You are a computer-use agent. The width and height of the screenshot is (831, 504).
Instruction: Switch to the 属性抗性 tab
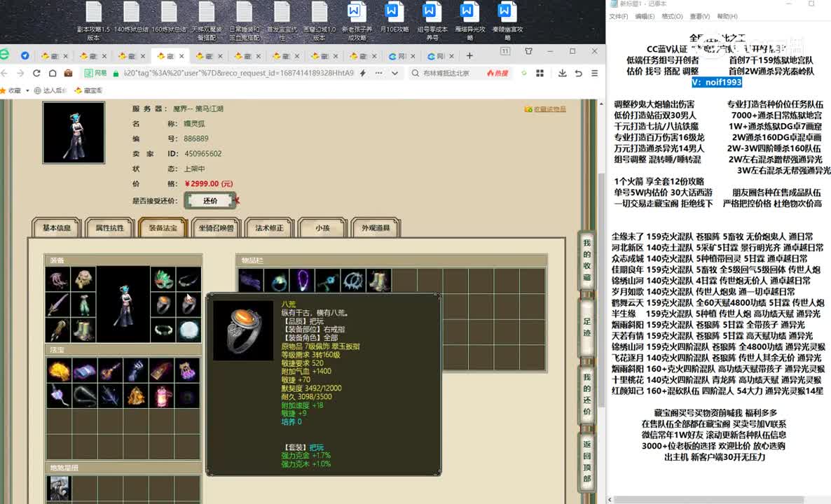pos(110,227)
